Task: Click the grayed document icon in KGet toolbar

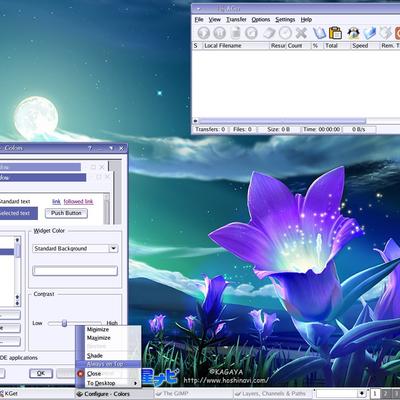Action: pos(236,33)
